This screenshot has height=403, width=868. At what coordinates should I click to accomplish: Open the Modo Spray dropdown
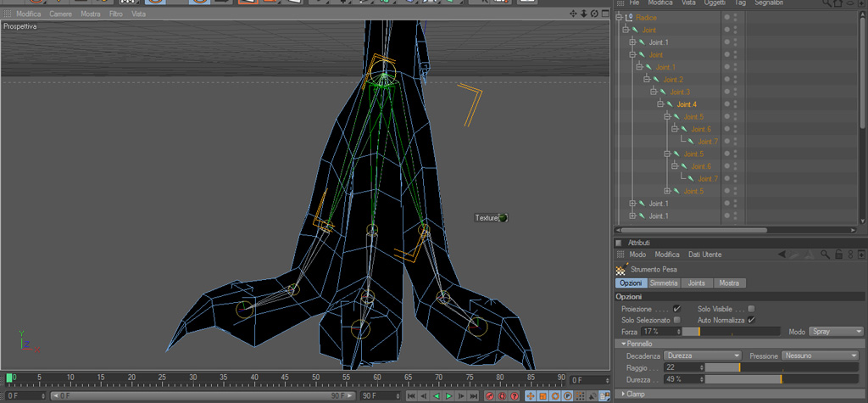(836, 332)
